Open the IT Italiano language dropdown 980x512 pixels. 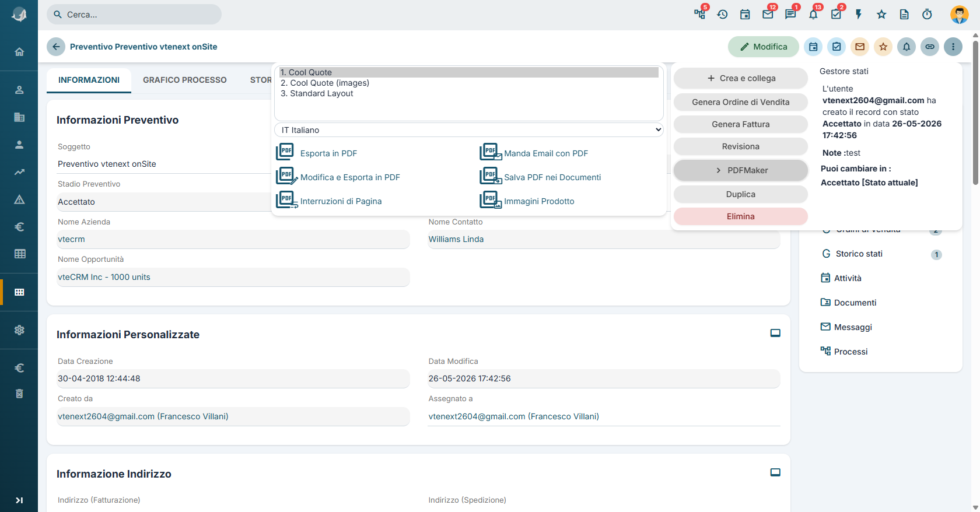point(469,130)
